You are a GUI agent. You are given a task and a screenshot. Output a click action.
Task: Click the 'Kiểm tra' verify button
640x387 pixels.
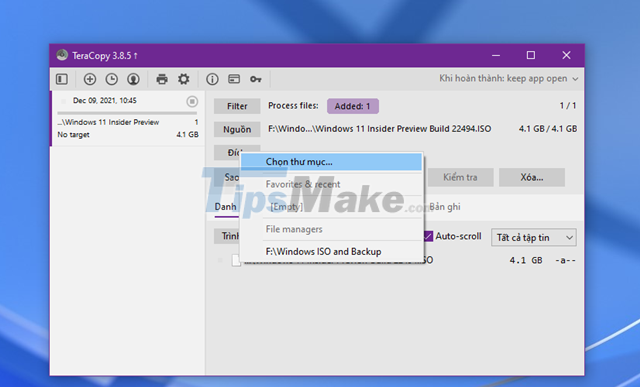[x=460, y=178]
